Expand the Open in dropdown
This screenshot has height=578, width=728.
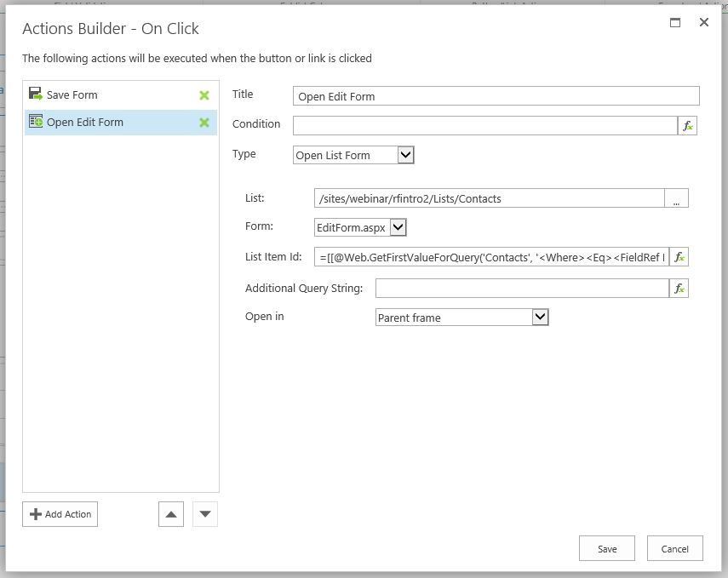tap(539, 318)
